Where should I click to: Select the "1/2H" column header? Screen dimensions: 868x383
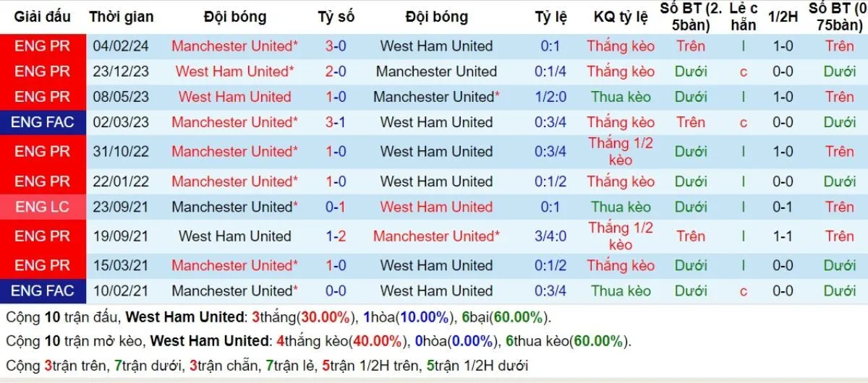click(783, 17)
